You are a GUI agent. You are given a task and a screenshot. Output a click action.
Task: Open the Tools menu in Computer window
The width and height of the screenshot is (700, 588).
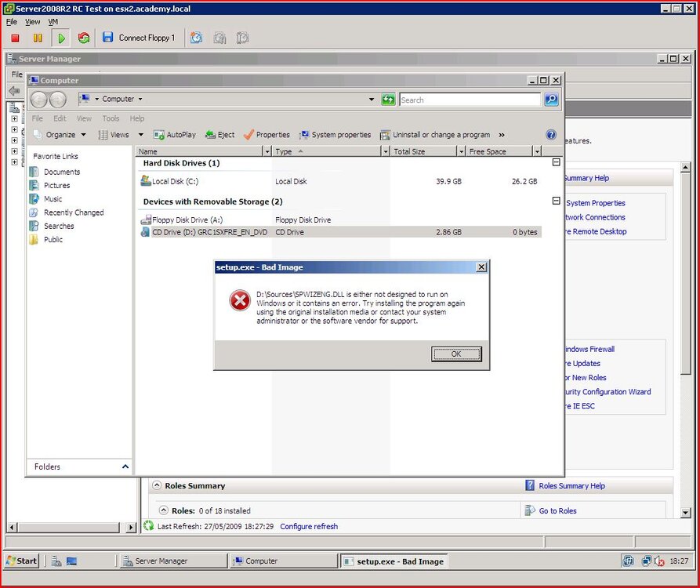point(111,118)
